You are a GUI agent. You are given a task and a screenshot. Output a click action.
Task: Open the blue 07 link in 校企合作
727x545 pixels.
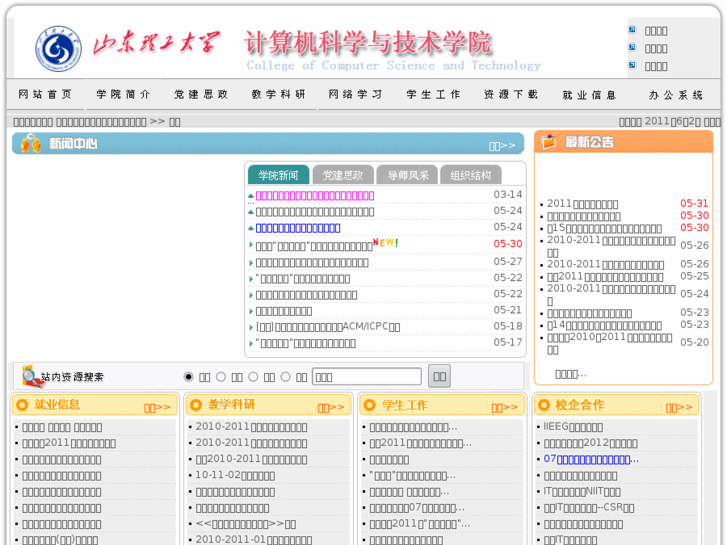[x=591, y=459]
